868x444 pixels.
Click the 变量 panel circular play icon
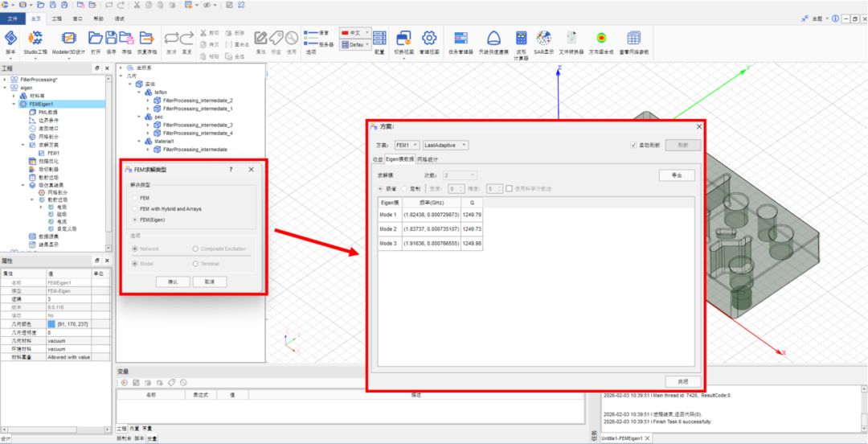tap(124, 383)
